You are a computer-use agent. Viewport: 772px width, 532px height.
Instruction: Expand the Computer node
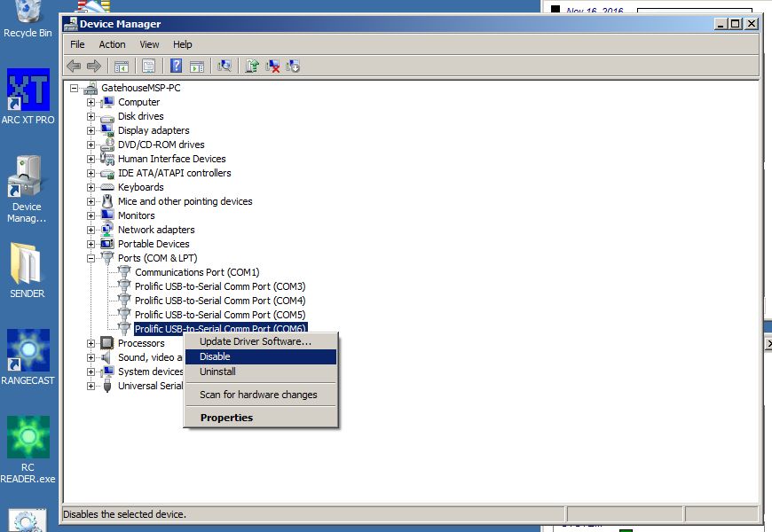point(91,102)
